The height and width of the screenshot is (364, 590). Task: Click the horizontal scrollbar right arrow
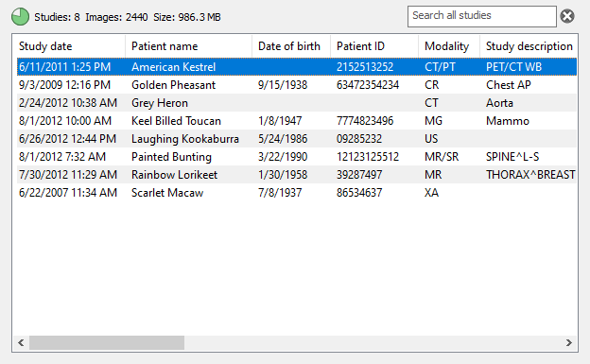pos(569,342)
